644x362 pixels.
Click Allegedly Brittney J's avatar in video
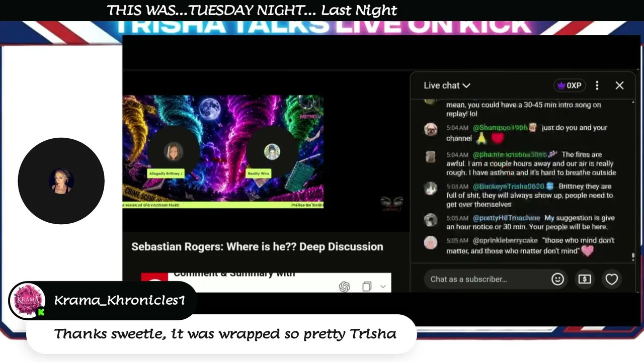(x=173, y=152)
